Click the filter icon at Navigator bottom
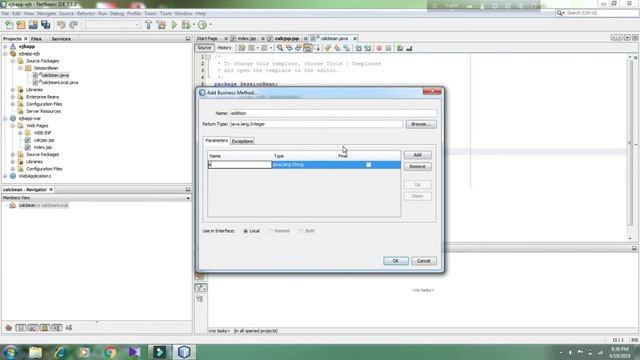This screenshot has width=640, height=360. (x=9, y=328)
